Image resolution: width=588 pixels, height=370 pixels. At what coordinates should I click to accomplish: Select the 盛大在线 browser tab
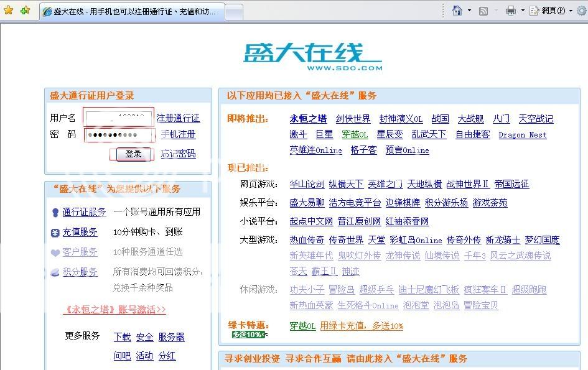pos(131,12)
